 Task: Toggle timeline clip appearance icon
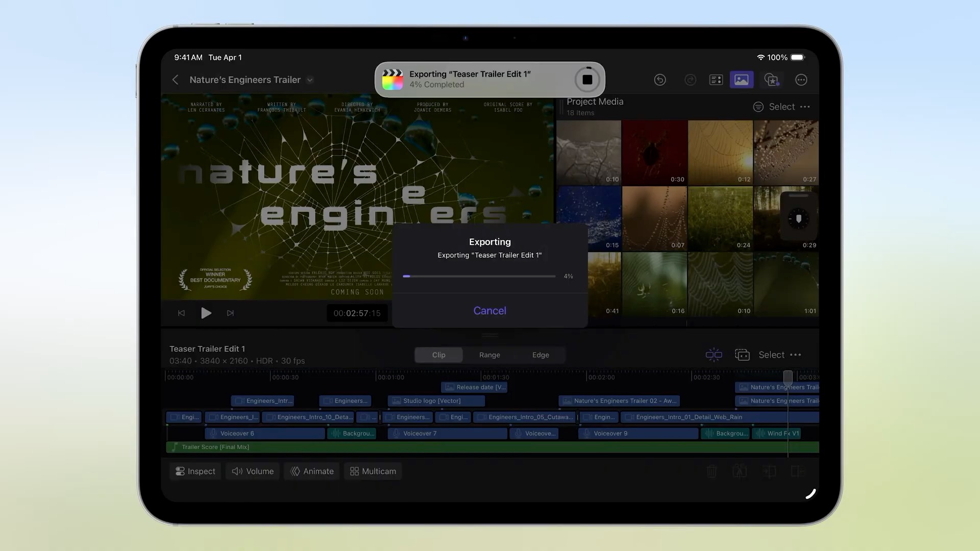point(742,355)
